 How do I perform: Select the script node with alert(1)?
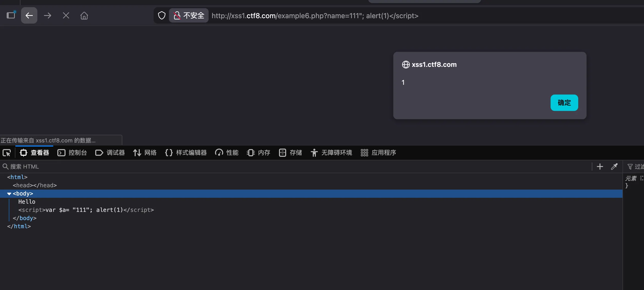click(86, 210)
